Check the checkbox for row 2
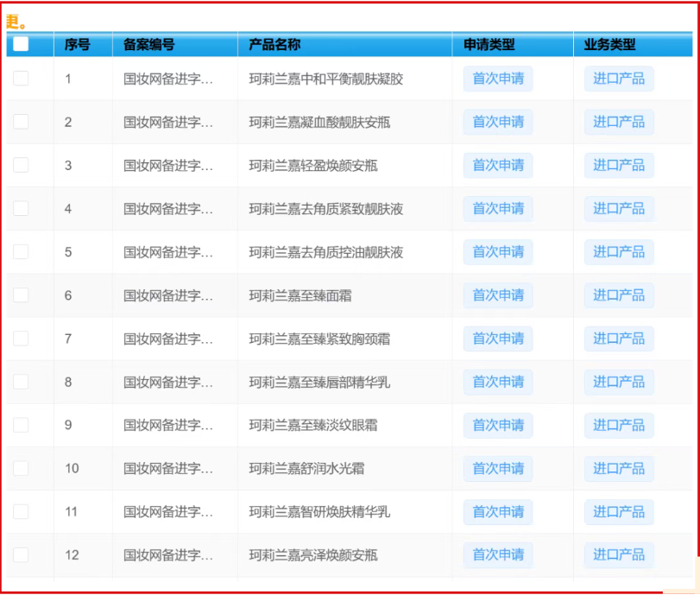 click(x=21, y=122)
